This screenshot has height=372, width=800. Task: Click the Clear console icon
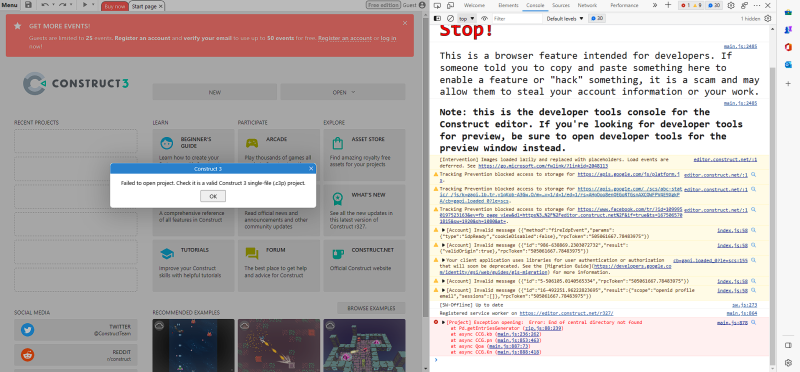coord(450,18)
